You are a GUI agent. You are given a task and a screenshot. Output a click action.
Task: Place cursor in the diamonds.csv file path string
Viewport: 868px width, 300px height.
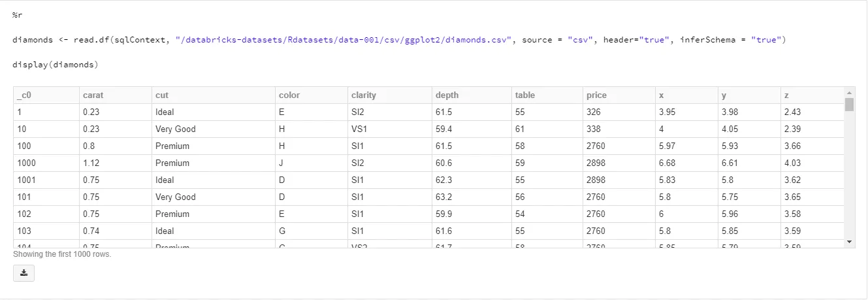pyautogui.click(x=344, y=41)
